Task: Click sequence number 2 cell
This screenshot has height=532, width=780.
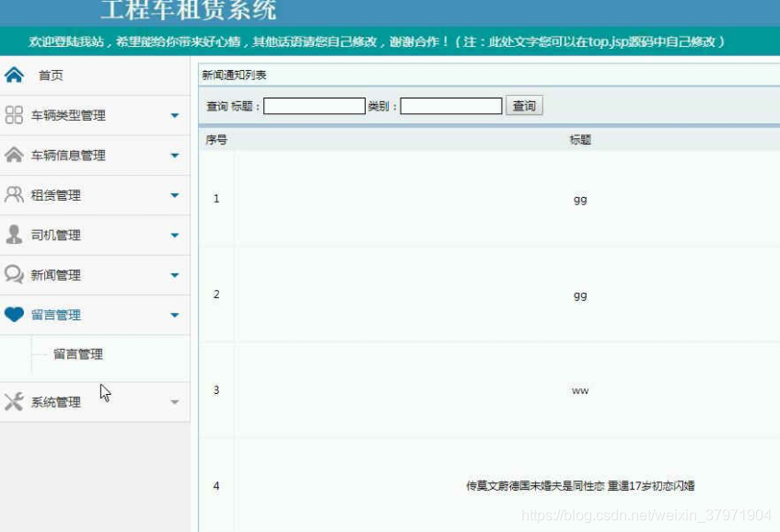Action: coord(216,295)
